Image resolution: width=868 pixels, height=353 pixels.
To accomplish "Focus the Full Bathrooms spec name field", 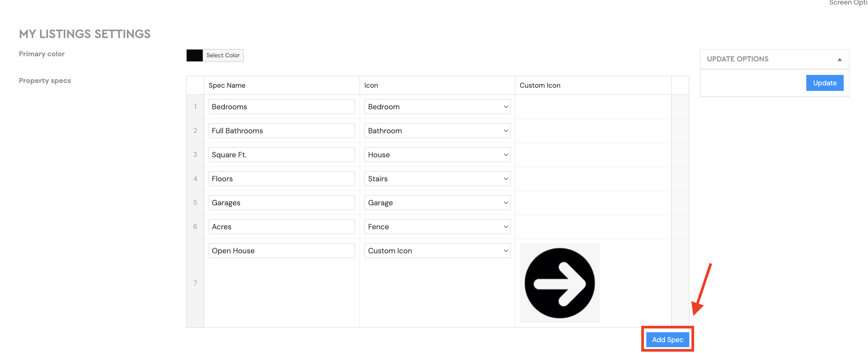I will (x=282, y=131).
